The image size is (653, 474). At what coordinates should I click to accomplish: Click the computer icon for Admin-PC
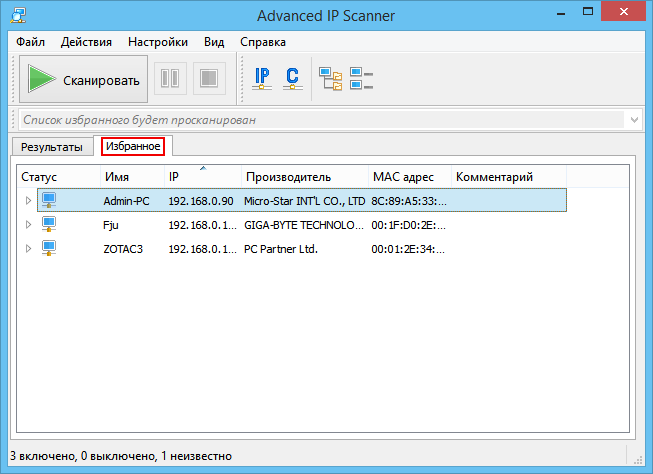[x=49, y=200]
